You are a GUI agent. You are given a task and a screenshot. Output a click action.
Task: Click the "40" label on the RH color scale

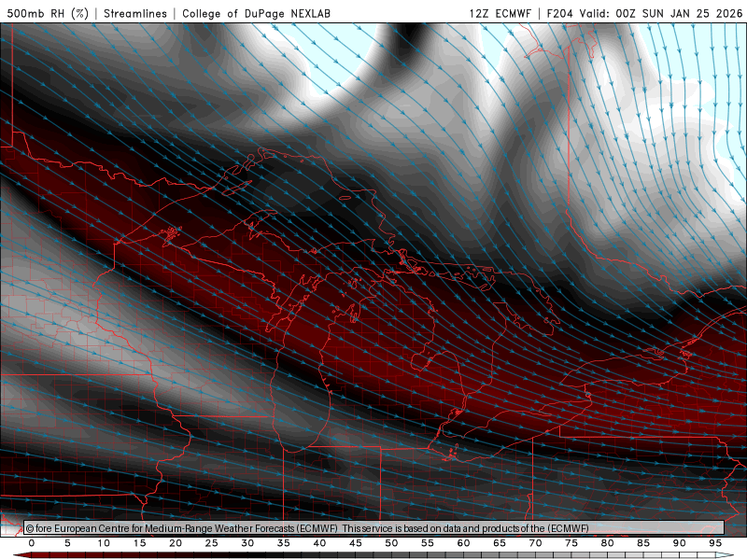pos(319,543)
